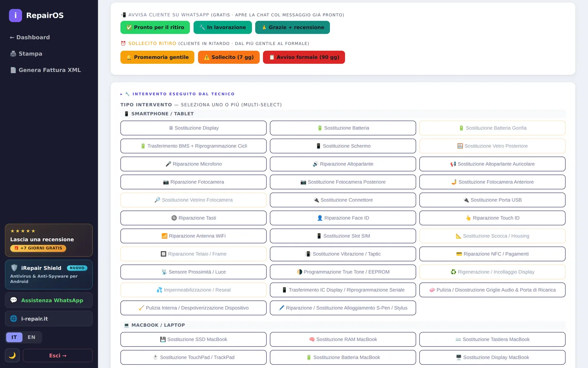Image resolution: width=588 pixels, height=368 pixels.
Task: Click the document icon beside Genera Fattura XML
Action: (x=13, y=70)
